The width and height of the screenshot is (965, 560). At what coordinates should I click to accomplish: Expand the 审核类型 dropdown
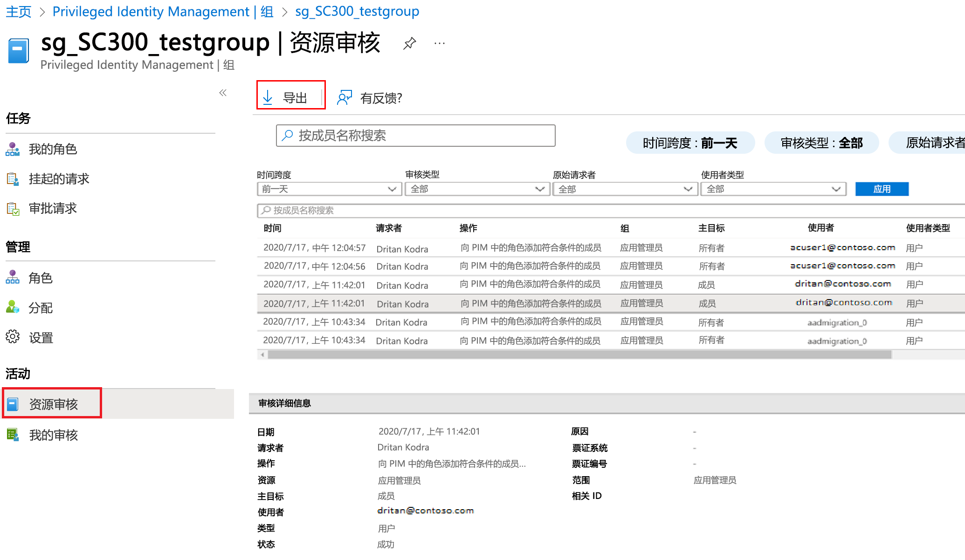477,189
